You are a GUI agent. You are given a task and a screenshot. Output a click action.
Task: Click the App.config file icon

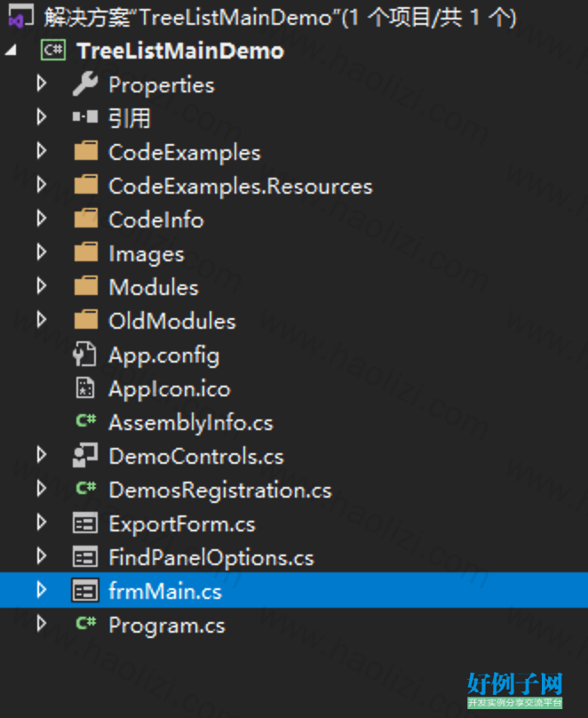[84, 354]
